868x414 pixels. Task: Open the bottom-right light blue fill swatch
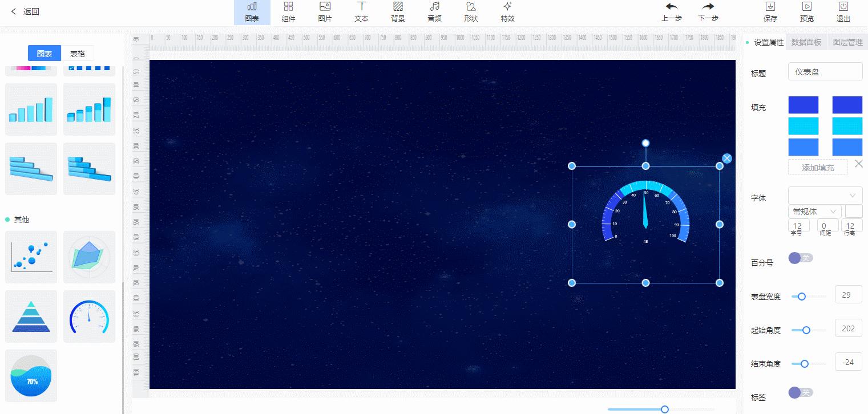(x=847, y=147)
